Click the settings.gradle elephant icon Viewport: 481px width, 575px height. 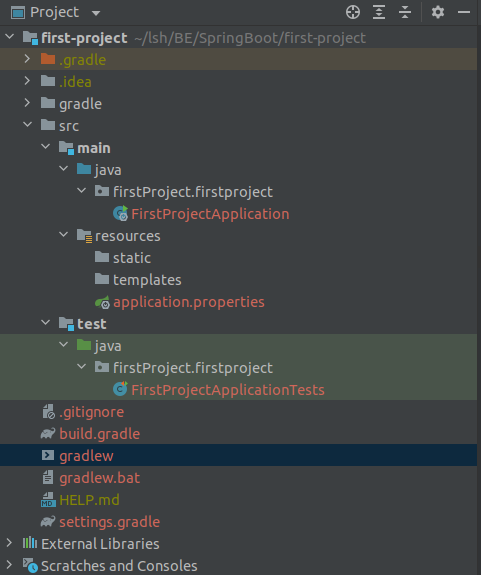pyautogui.click(x=48, y=521)
